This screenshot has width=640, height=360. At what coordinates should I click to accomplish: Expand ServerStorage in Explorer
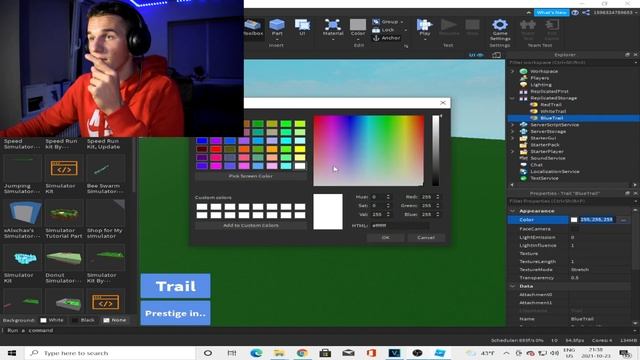click(x=513, y=131)
